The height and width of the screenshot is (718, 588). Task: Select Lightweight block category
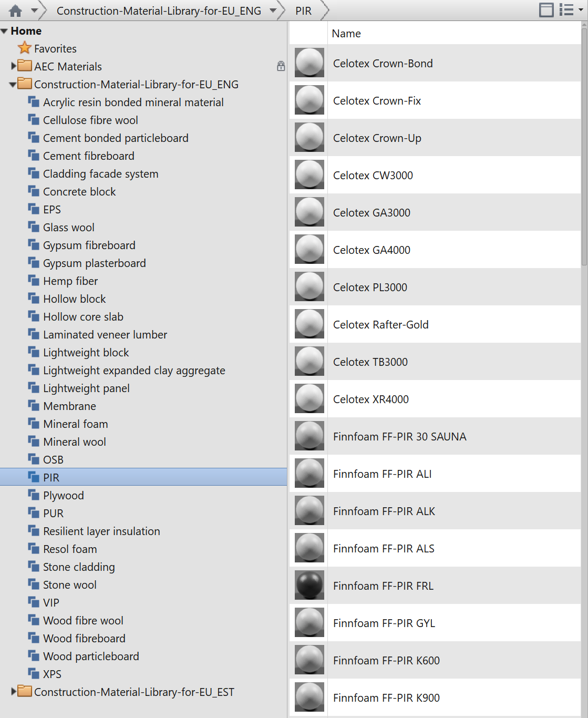point(86,353)
